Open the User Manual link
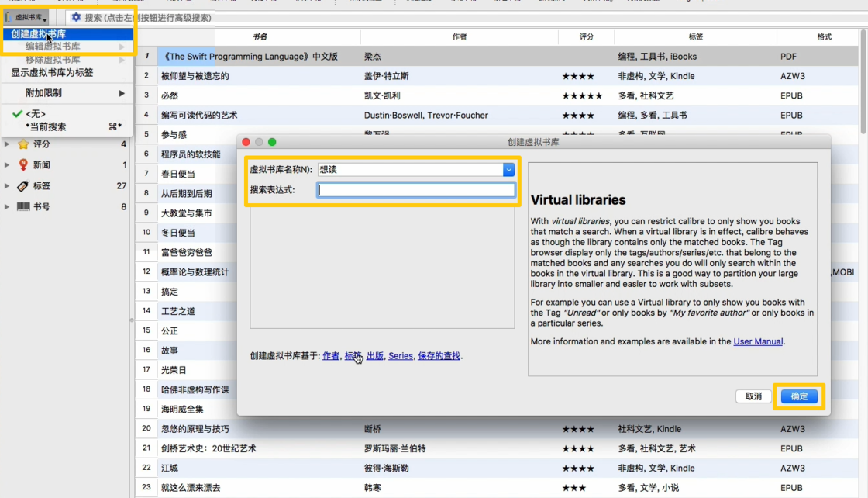This screenshot has width=868, height=498. (758, 341)
